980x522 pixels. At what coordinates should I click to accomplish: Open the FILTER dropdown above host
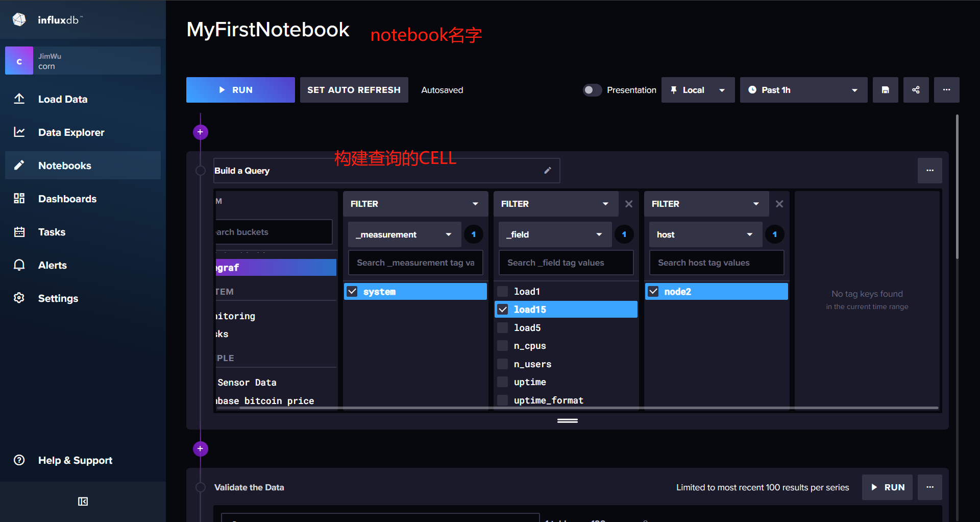point(707,204)
